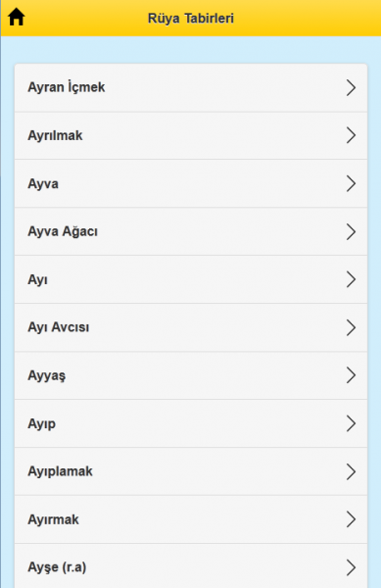Go to the home screen icon
The image size is (381, 588).
pyautogui.click(x=16, y=17)
